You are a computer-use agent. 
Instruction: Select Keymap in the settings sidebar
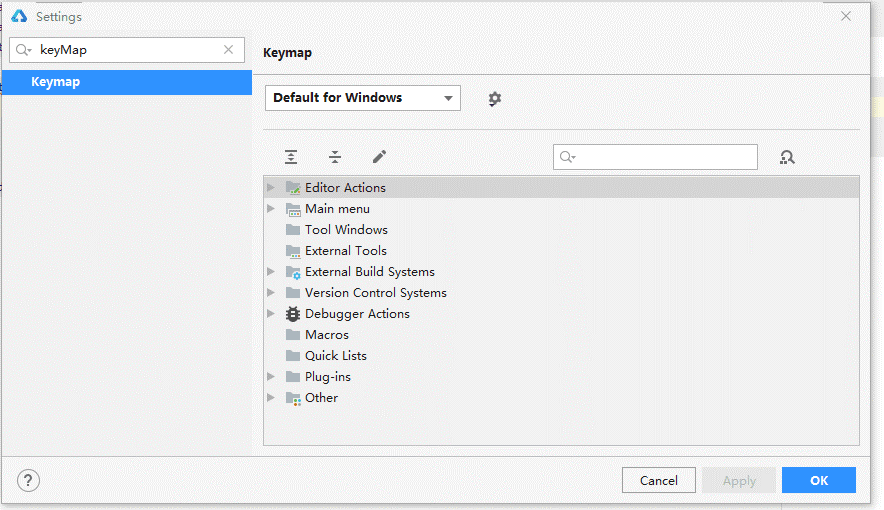click(x=127, y=82)
